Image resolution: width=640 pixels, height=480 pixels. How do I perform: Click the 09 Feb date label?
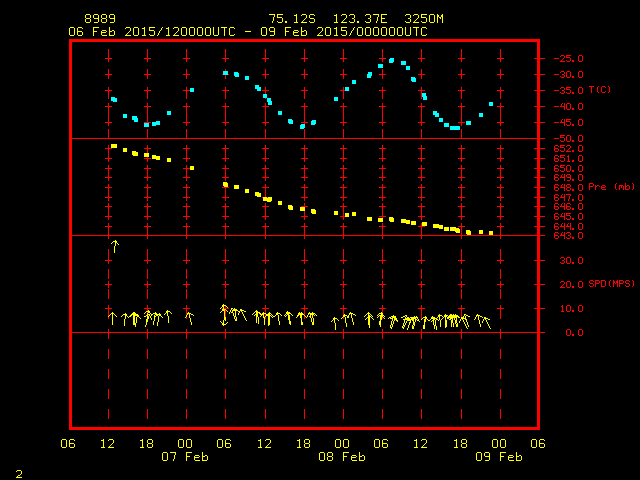click(x=499, y=457)
